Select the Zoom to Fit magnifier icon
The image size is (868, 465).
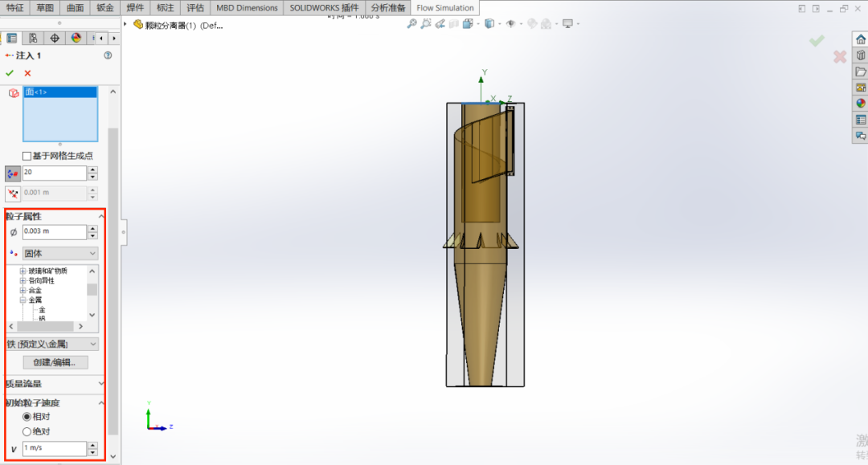click(411, 24)
